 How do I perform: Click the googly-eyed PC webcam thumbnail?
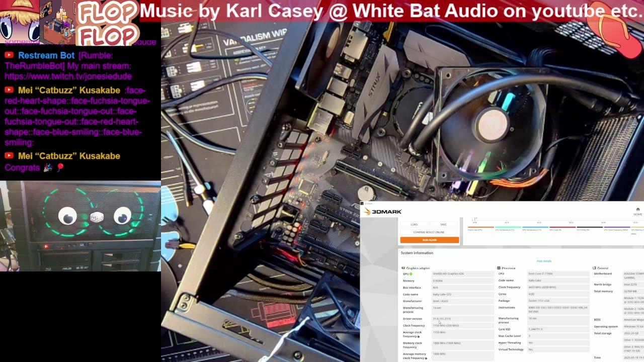[80, 226]
